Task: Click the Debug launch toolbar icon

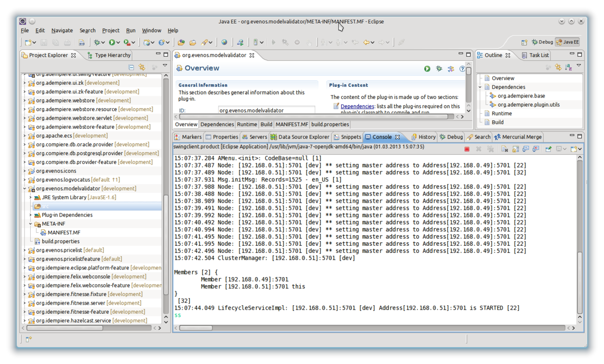Action: tap(97, 43)
